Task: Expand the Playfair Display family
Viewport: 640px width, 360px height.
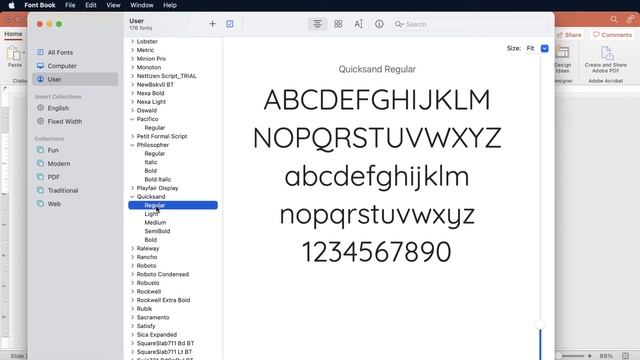Action: (132, 188)
